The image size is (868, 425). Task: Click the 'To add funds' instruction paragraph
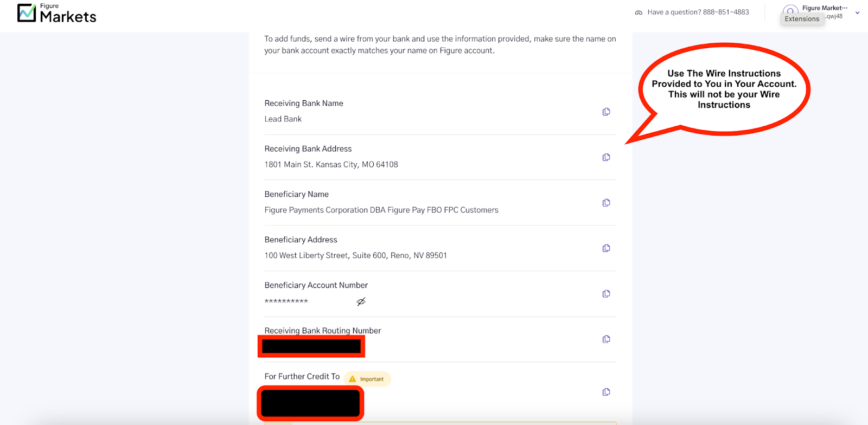click(440, 44)
